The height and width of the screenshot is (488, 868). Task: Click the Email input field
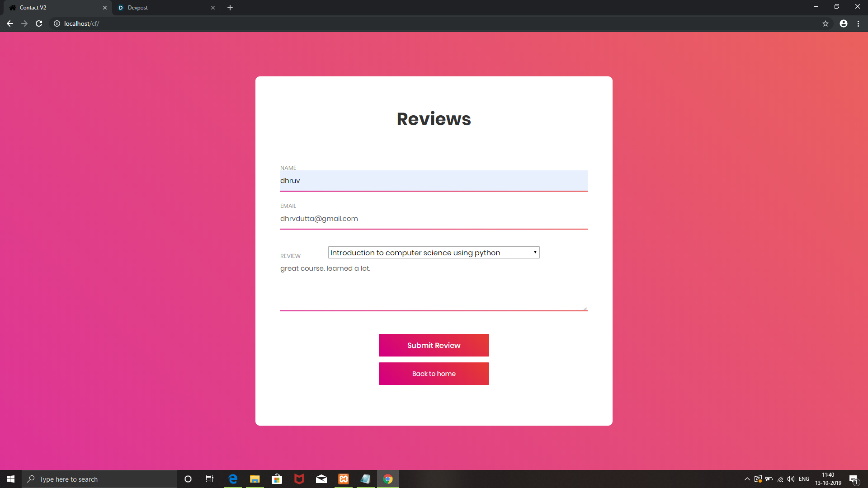point(434,219)
